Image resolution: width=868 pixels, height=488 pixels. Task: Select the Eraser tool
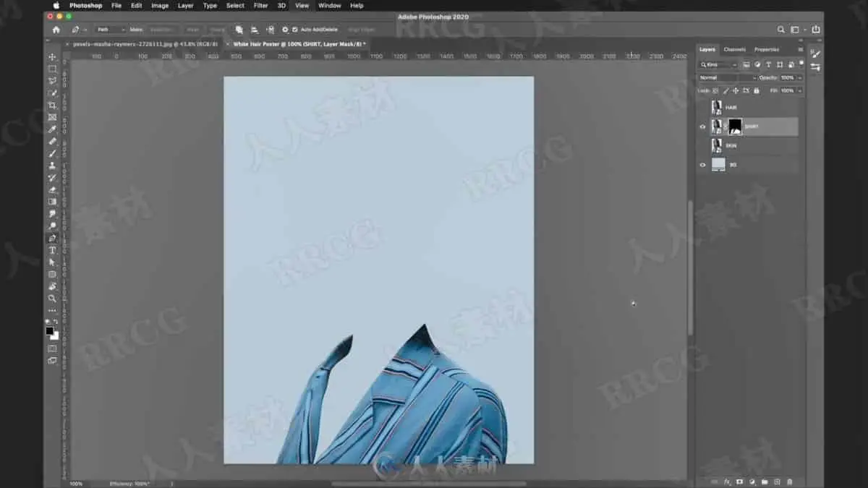click(52, 189)
